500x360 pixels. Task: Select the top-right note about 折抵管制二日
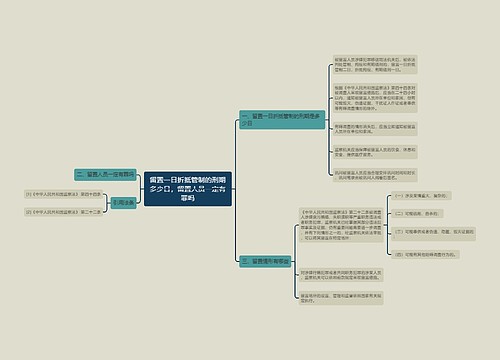pyautogui.click(x=375, y=65)
